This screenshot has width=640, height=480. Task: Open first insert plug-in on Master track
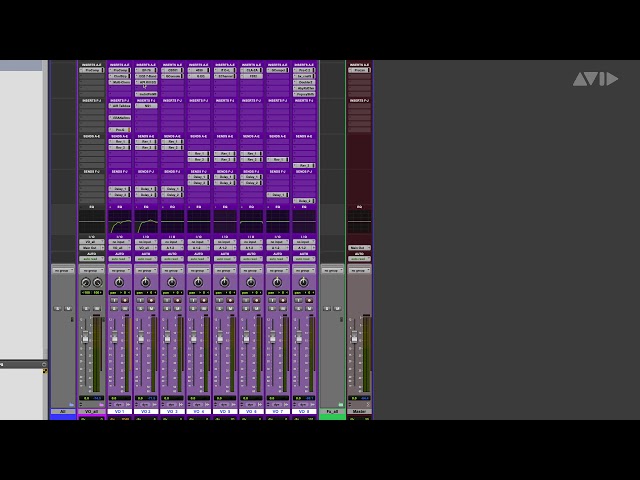pos(359,70)
